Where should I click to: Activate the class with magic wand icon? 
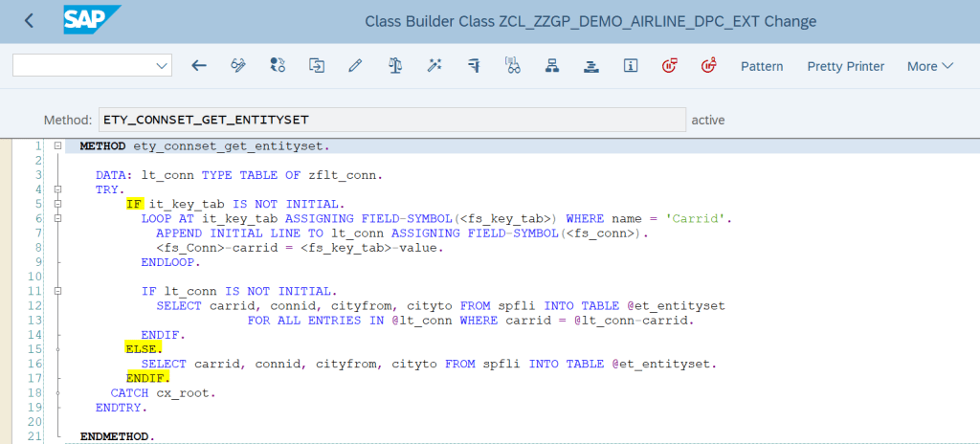point(434,66)
